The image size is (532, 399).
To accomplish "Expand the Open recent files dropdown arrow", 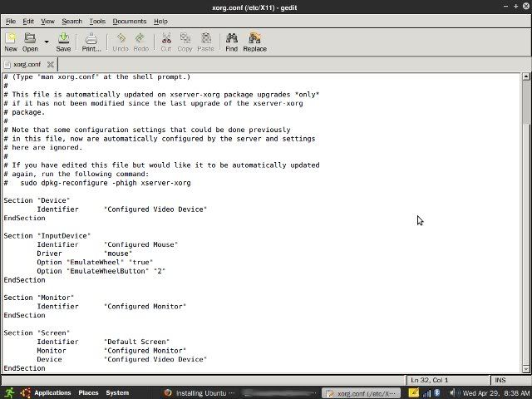I will click(47, 42).
